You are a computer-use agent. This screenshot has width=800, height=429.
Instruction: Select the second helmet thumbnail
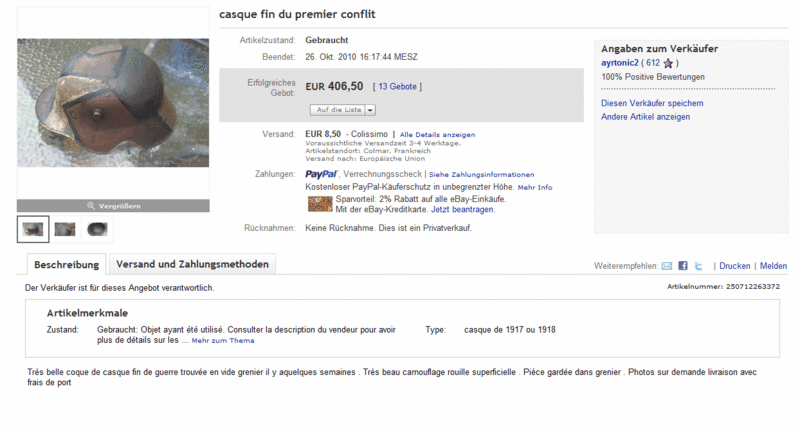click(x=65, y=229)
